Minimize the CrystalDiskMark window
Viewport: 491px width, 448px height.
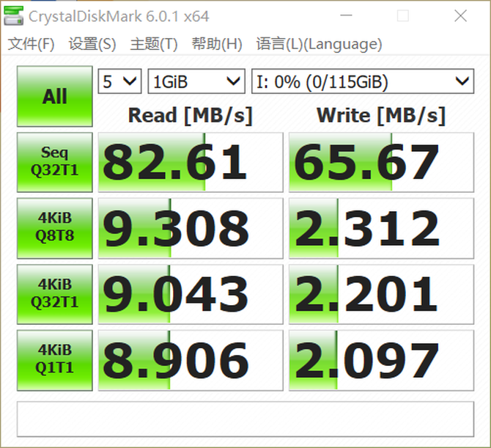click(344, 16)
